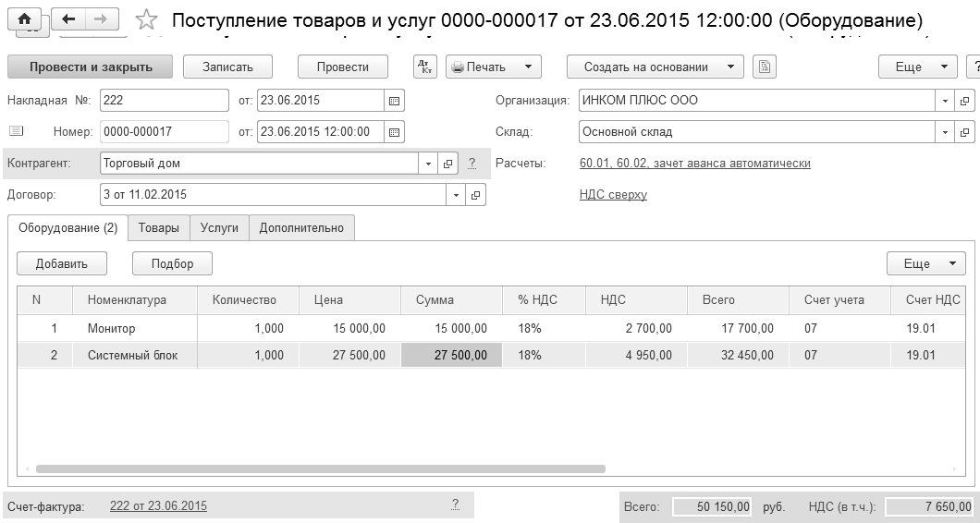The height and width of the screenshot is (523, 980).
Task: Go to the home page icon
Action: tap(24, 19)
